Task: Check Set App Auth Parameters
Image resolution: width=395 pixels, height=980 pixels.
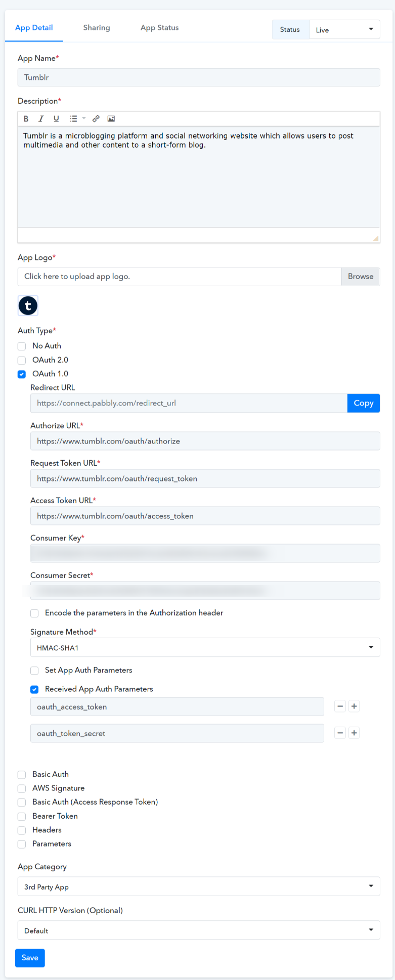Action: click(x=34, y=671)
